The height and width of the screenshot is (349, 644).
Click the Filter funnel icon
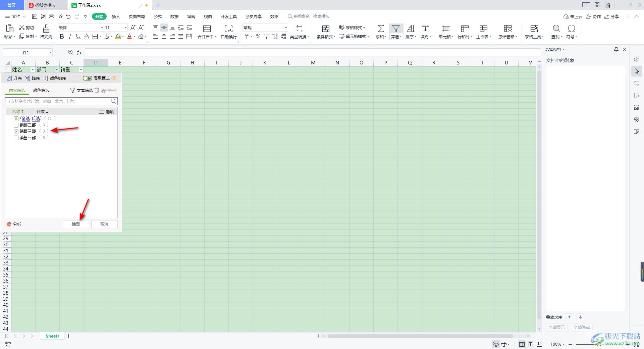click(396, 29)
